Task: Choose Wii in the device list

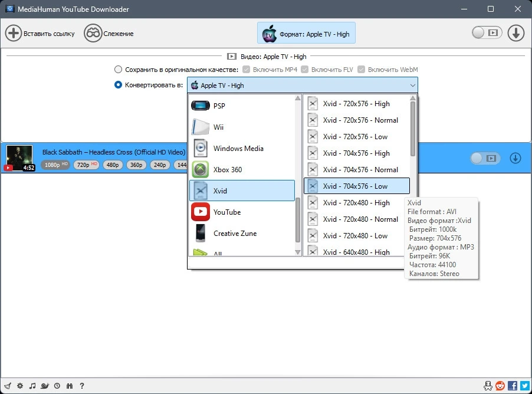Action: [242, 127]
